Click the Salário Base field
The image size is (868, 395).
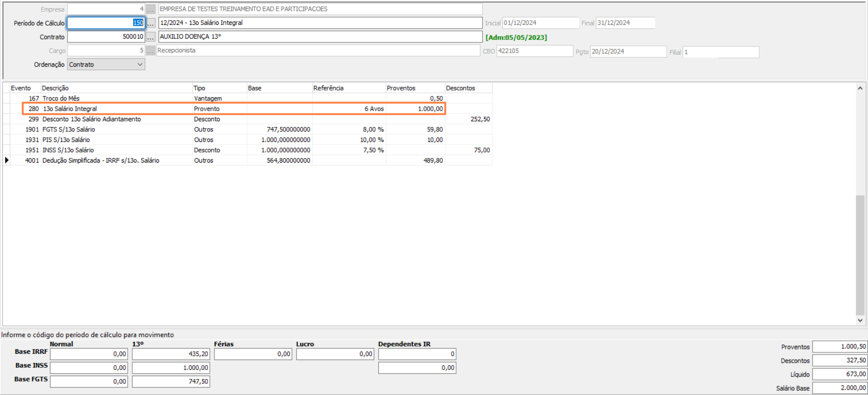[839, 388]
